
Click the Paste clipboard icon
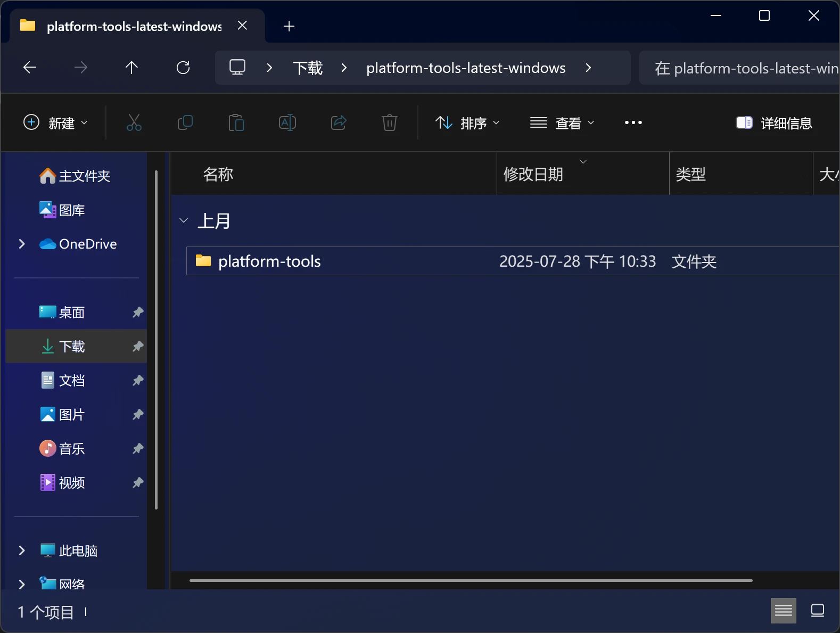[x=236, y=122]
